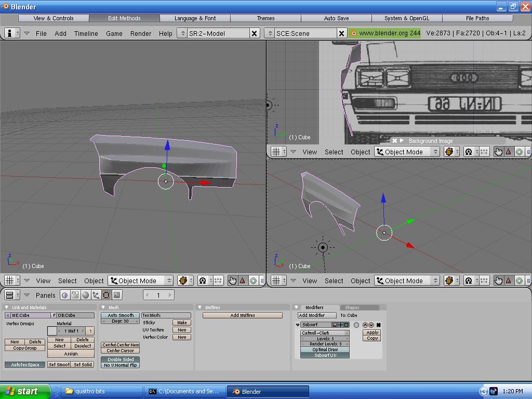
Task: Click the material color swatch preview
Action: pos(52,331)
